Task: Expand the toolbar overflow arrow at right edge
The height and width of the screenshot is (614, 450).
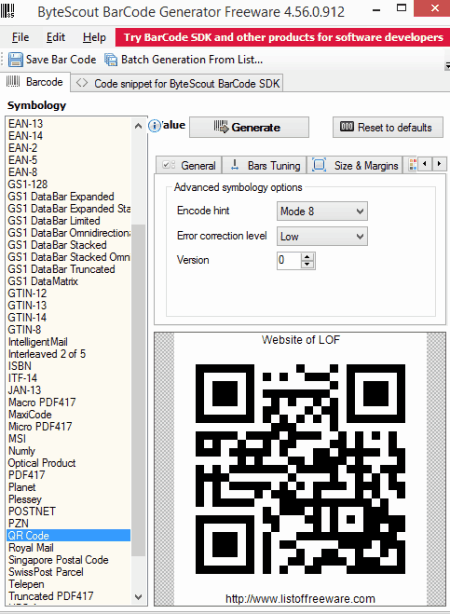Action: coord(447,66)
